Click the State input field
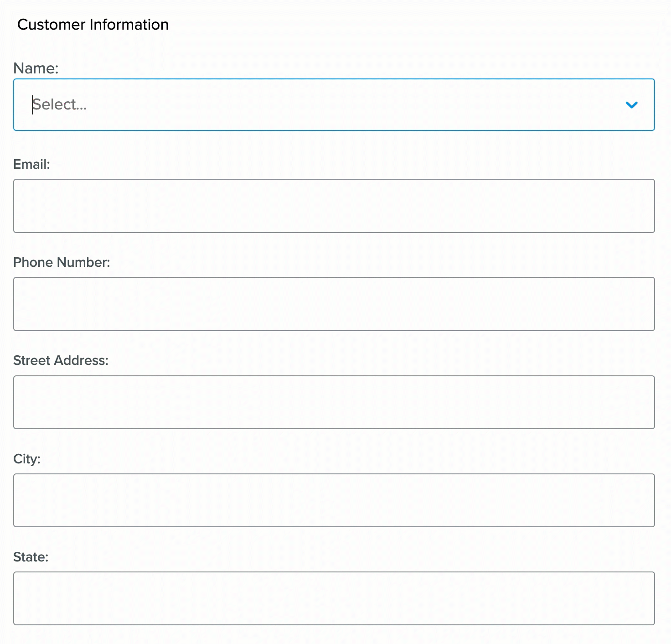The image size is (671, 644). click(x=334, y=598)
